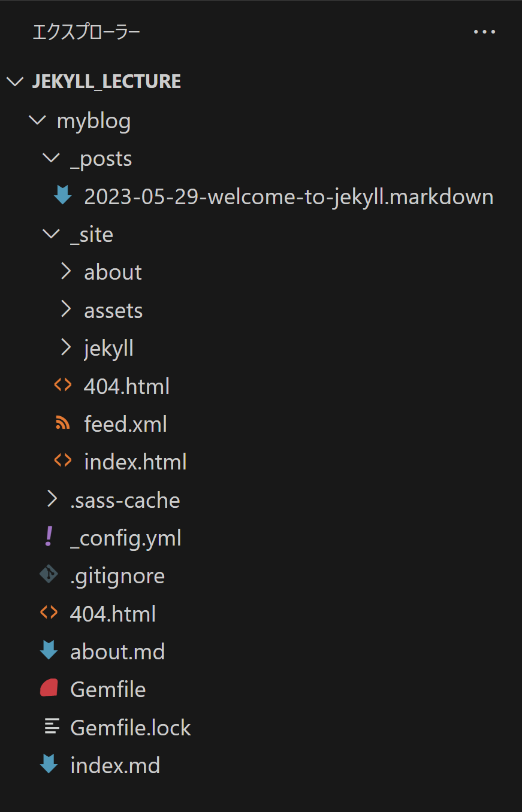Collapse the _posts folder
This screenshot has width=522, height=812.
(52, 158)
